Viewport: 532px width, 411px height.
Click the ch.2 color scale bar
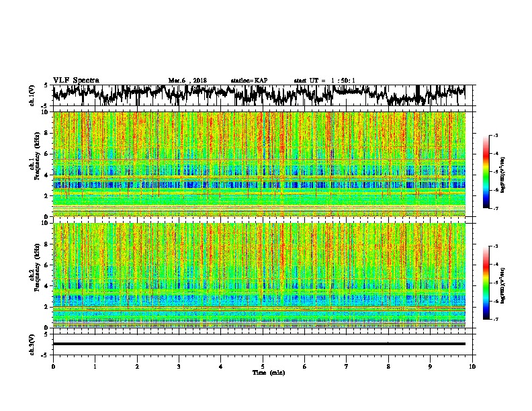tap(486, 283)
